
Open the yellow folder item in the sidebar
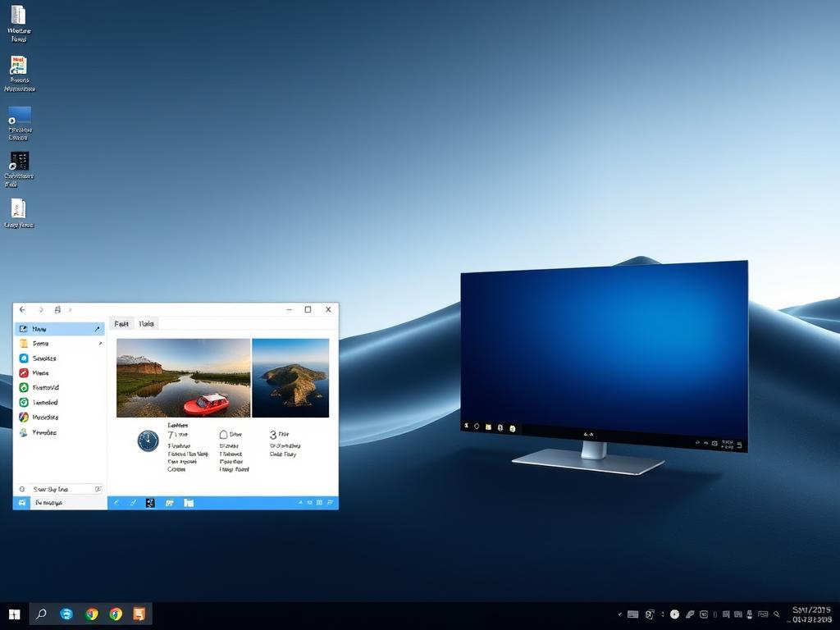tap(59, 344)
